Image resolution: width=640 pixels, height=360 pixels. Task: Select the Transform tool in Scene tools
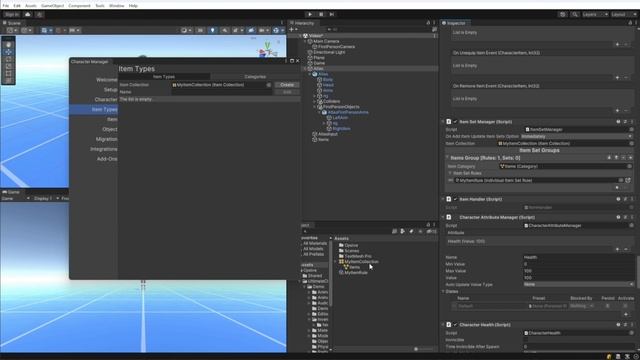tap(8, 81)
